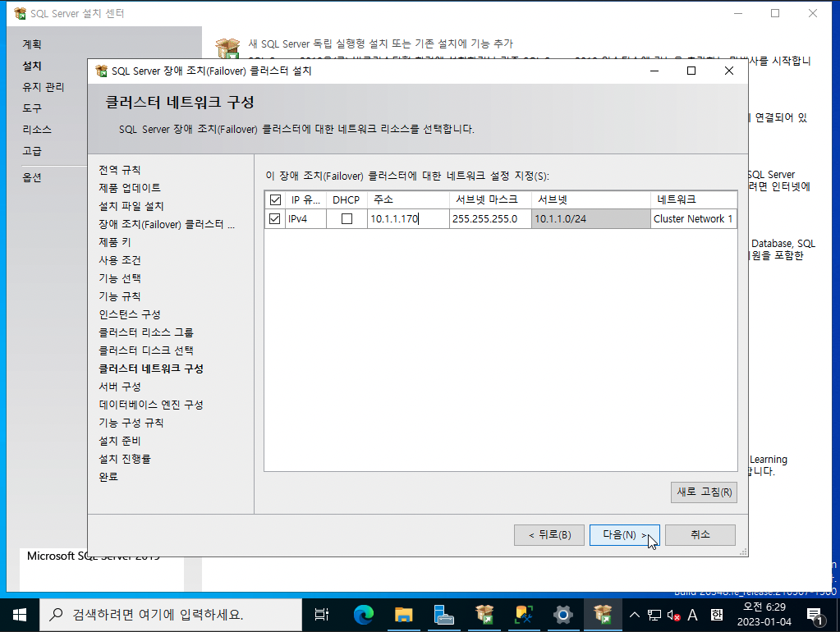Viewport: 840px width, 632px height.
Task: Click the address field containing 10.1.1.170
Action: [408, 218]
